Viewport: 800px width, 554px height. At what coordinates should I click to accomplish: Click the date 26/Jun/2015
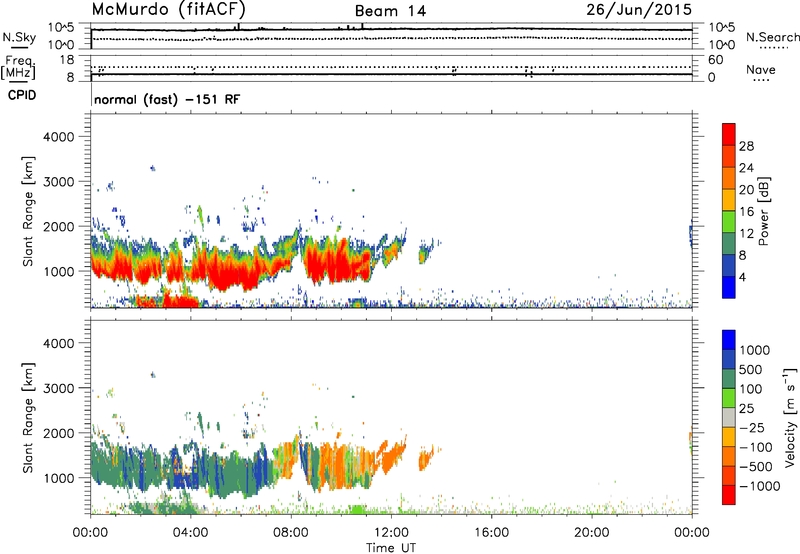click(639, 9)
